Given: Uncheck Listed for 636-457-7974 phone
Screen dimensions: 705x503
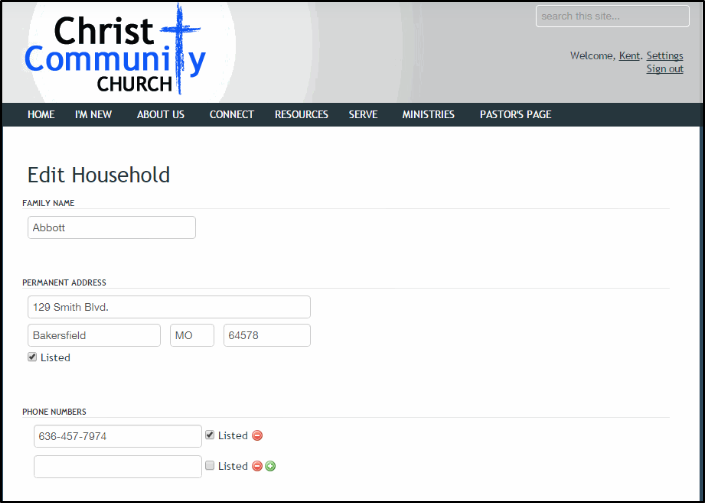Looking at the screenshot, I should (x=210, y=435).
